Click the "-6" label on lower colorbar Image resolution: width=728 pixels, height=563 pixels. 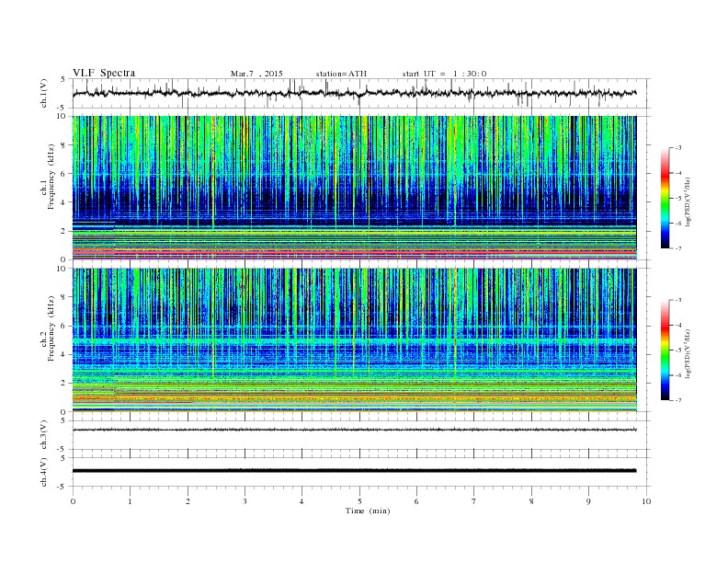coord(677,375)
